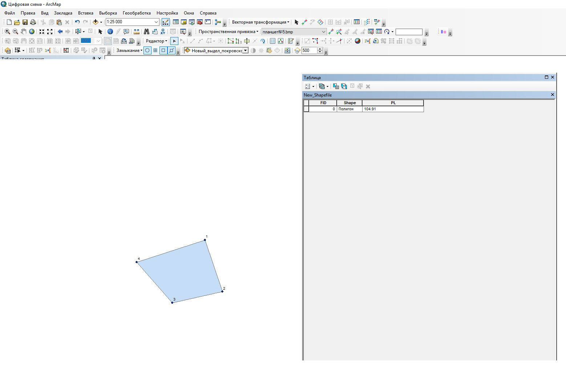Select the Measure ruler tool
The width and height of the screenshot is (566, 392).
(137, 32)
